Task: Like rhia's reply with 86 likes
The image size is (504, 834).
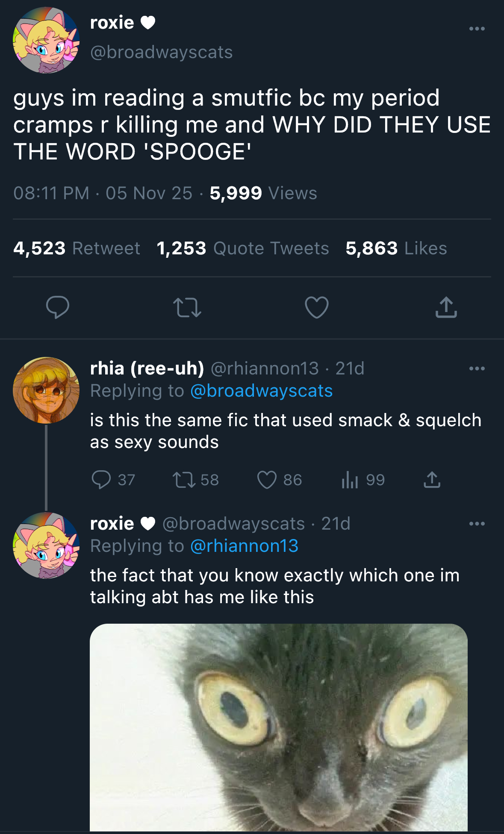Action: (267, 480)
